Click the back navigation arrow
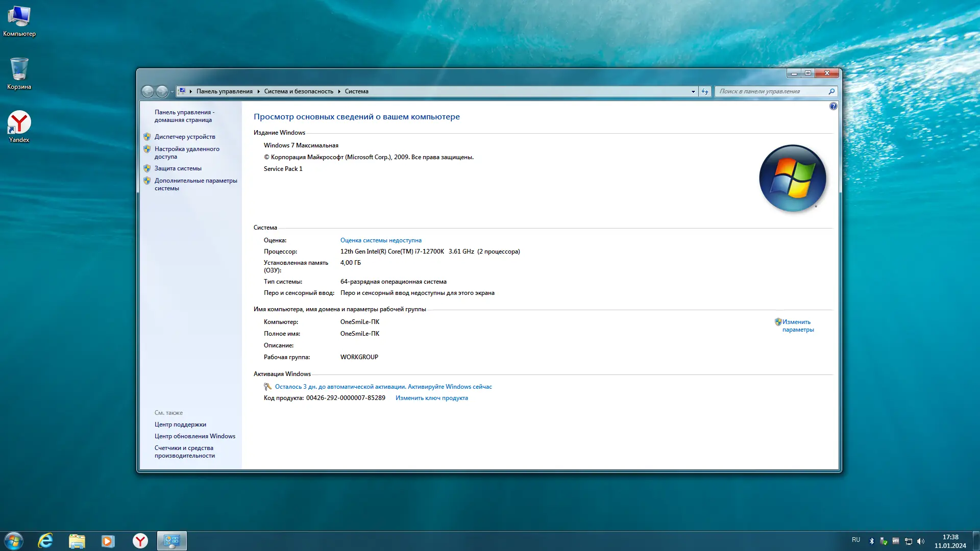The image size is (980, 551). click(148, 91)
